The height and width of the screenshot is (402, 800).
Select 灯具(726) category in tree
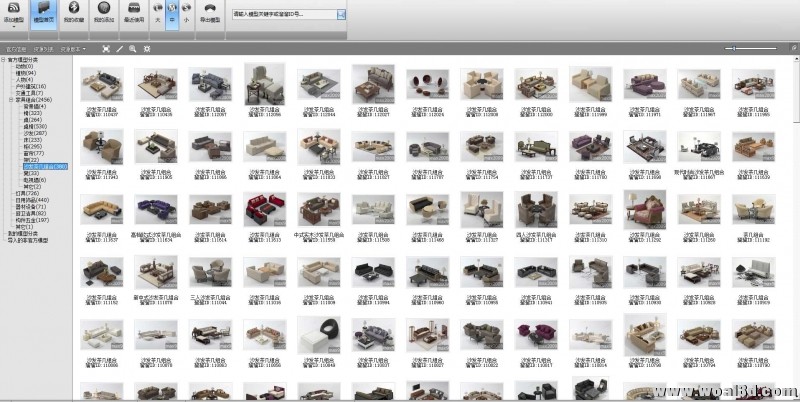(x=27, y=193)
